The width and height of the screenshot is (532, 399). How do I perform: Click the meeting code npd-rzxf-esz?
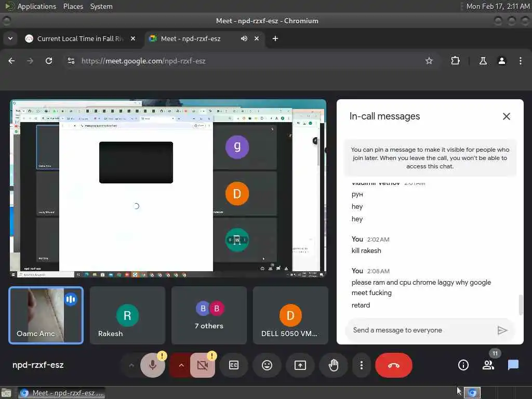click(x=38, y=365)
